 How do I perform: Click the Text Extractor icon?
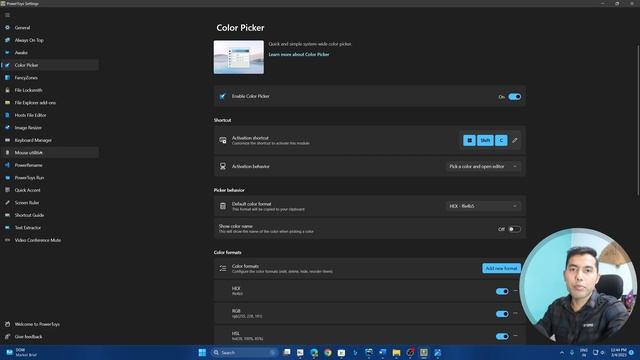[x=7, y=228]
